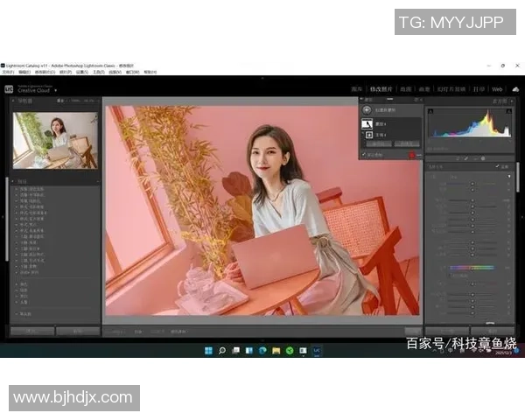Click the taskbar search icon

tap(222, 351)
